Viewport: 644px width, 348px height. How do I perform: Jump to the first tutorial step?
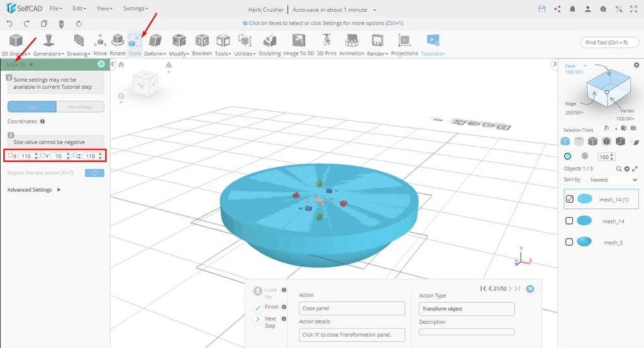[483, 288]
